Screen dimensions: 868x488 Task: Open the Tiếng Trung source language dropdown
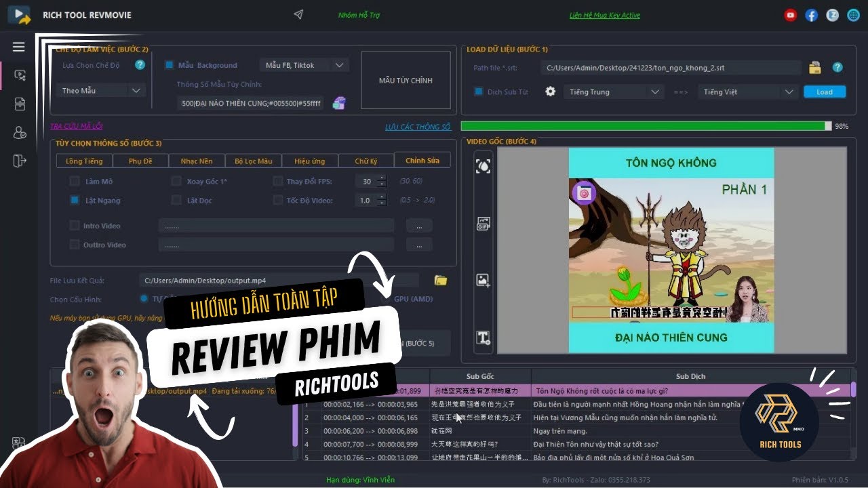[612, 91]
